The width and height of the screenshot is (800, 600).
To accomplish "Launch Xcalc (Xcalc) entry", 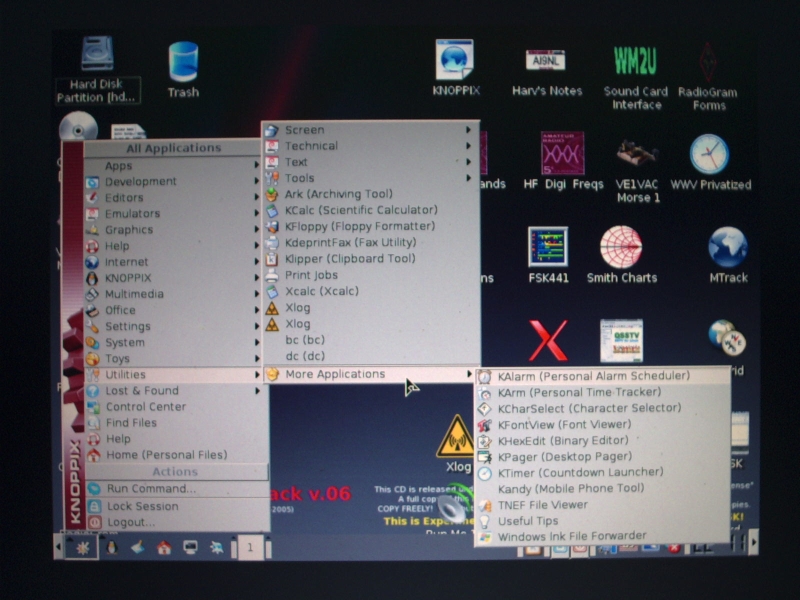I will [369, 291].
